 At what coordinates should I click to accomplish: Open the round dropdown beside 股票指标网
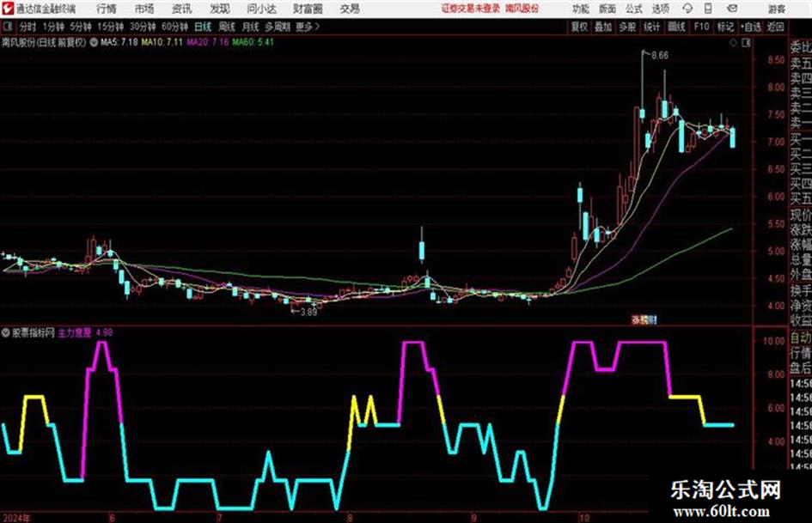pyautogui.click(x=6, y=332)
